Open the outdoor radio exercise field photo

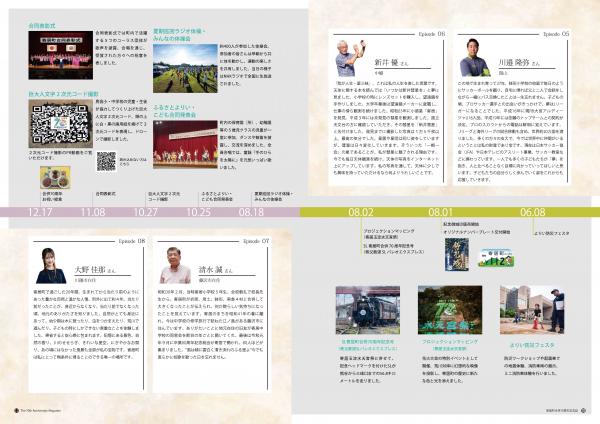(185, 68)
